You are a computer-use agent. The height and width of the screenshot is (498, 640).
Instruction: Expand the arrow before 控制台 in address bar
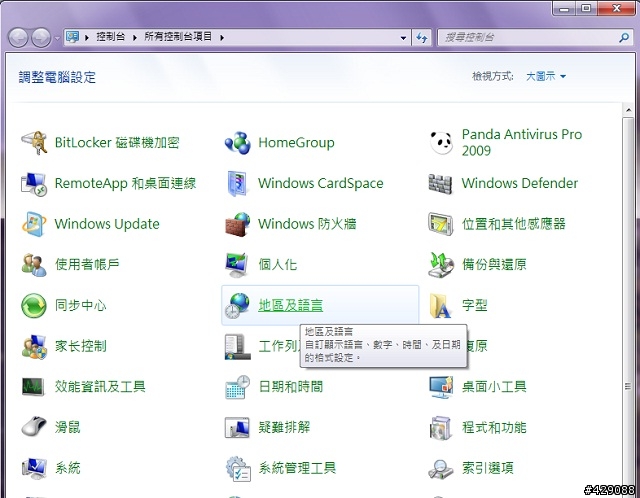[x=87, y=38]
